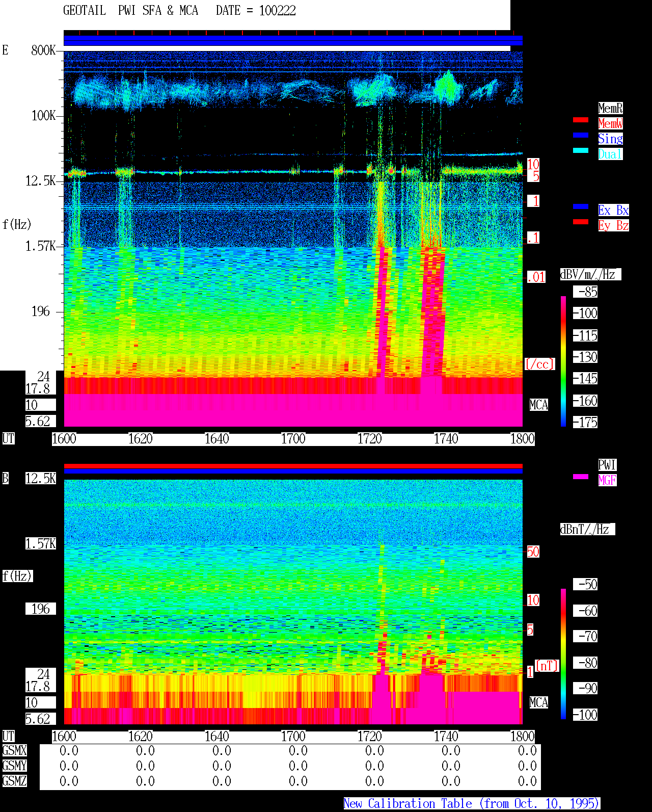Select the Ey Bz legend label
652x812 pixels.
click(613, 225)
